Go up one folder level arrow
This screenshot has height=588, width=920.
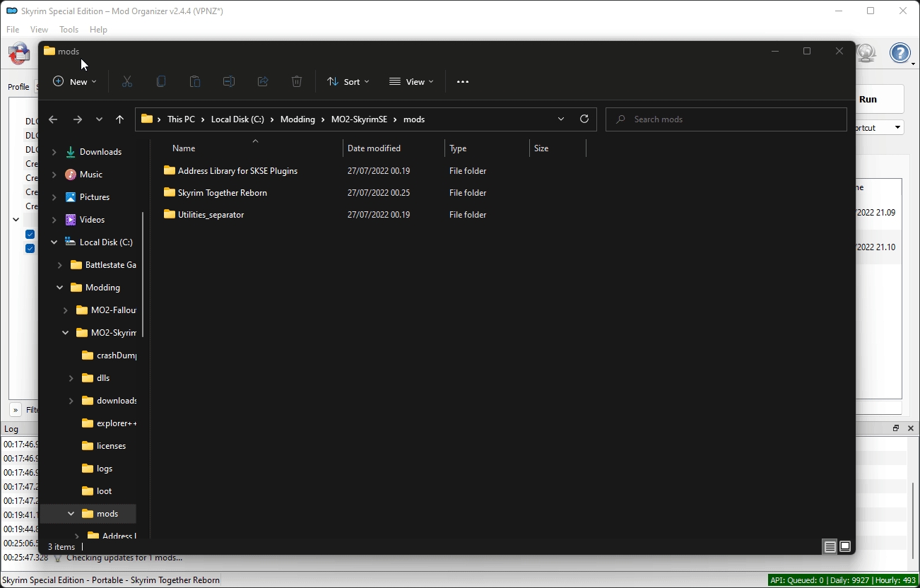point(119,119)
